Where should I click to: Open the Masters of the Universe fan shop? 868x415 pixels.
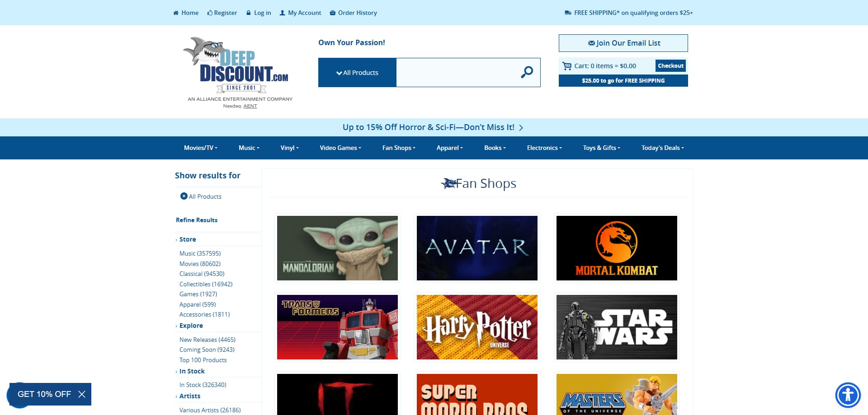[x=617, y=394]
